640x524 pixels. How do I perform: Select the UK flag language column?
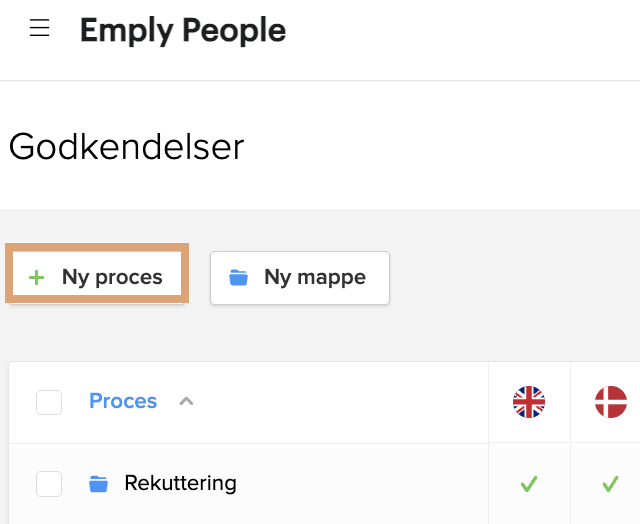tap(529, 402)
